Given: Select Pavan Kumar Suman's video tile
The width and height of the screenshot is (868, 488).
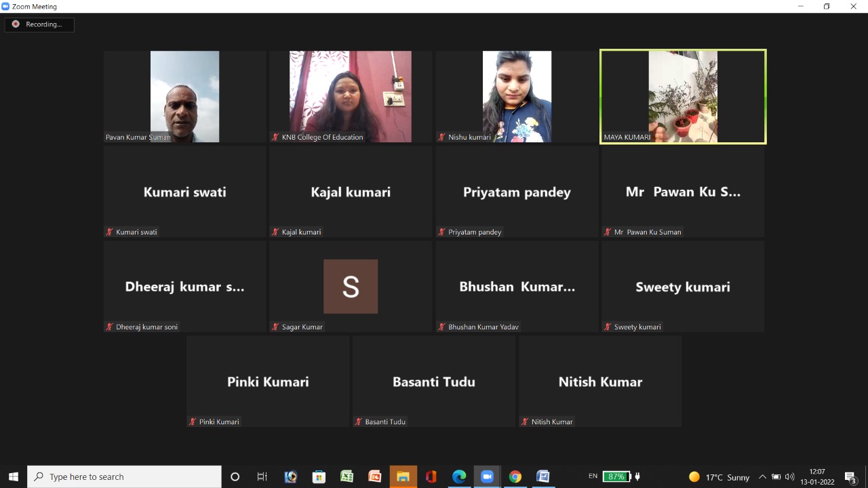Looking at the screenshot, I should (x=185, y=96).
